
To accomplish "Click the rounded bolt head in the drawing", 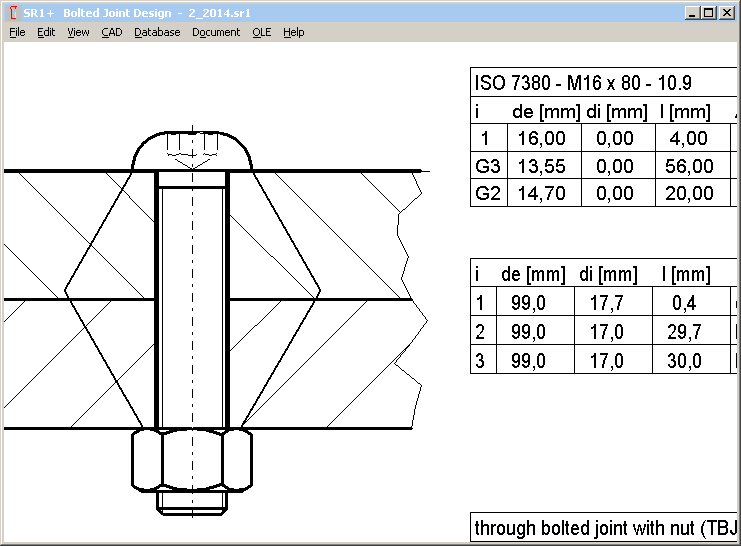I will (x=191, y=152).
